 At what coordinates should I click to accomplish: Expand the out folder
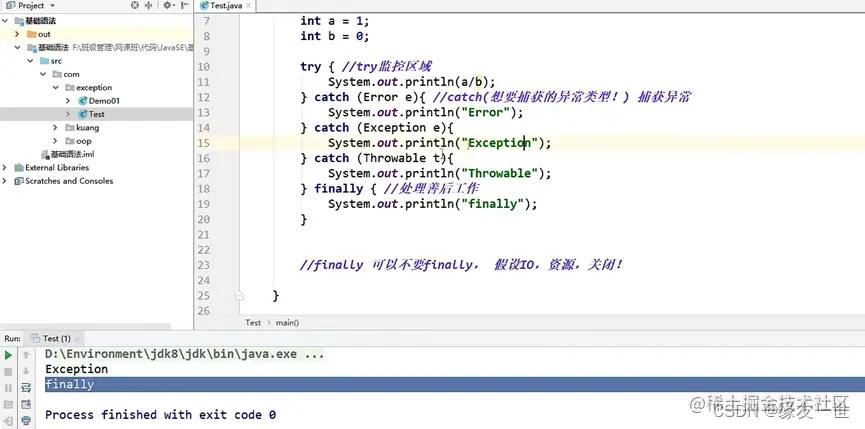coord(17,34)
